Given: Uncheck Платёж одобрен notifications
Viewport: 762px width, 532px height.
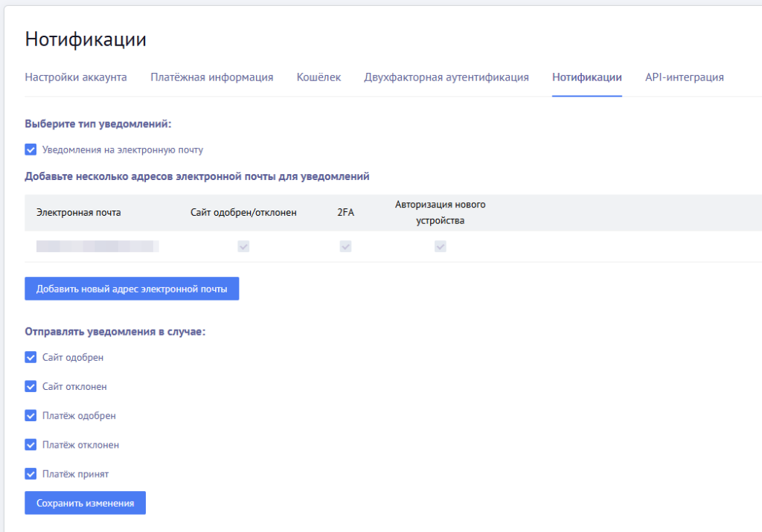Looking at the screenshot, I should [31, 415].
